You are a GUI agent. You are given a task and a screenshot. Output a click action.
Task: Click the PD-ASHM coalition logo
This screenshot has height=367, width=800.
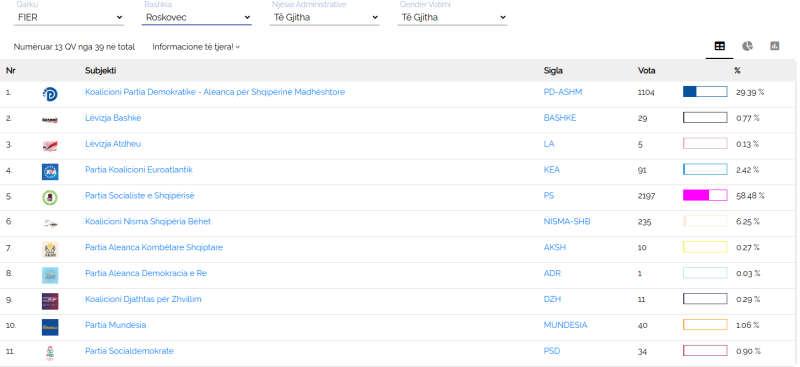point(50,94)
